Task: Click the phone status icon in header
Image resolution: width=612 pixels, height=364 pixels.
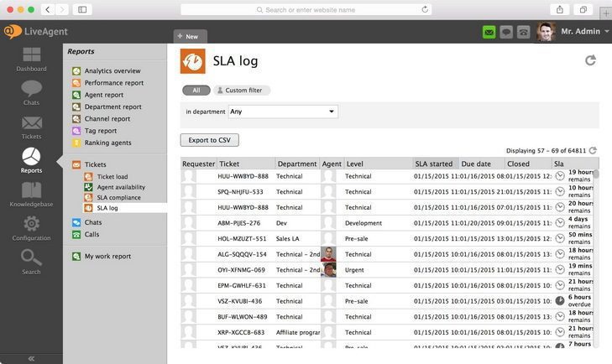Action: point(524,32)
